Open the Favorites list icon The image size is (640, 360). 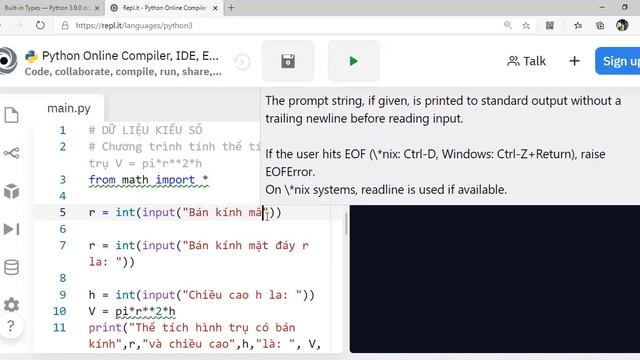(x=578, y=25)
